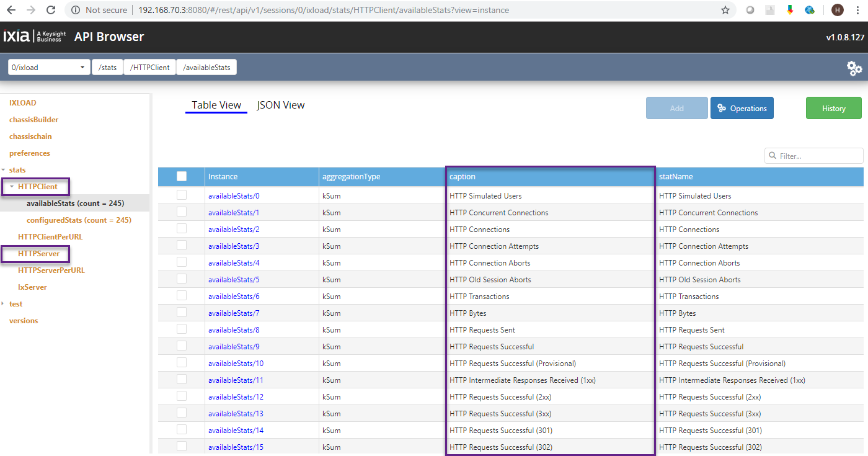Viewport: 868px width, 456px height.
Task: Bookmark page with the star icon
Action: click(x=725, y=10)
